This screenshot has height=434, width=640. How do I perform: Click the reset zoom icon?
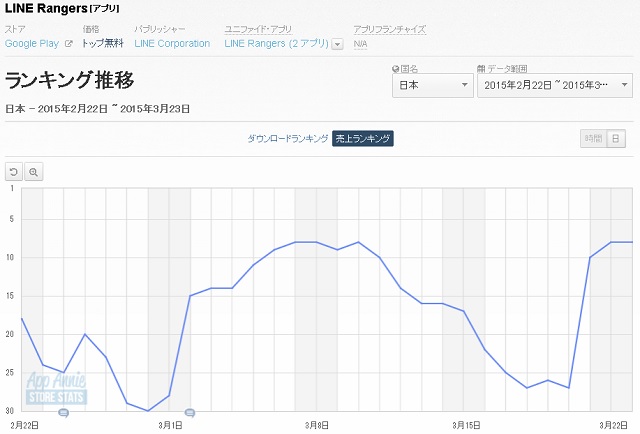pyautogui.click(x=15, y=172)
